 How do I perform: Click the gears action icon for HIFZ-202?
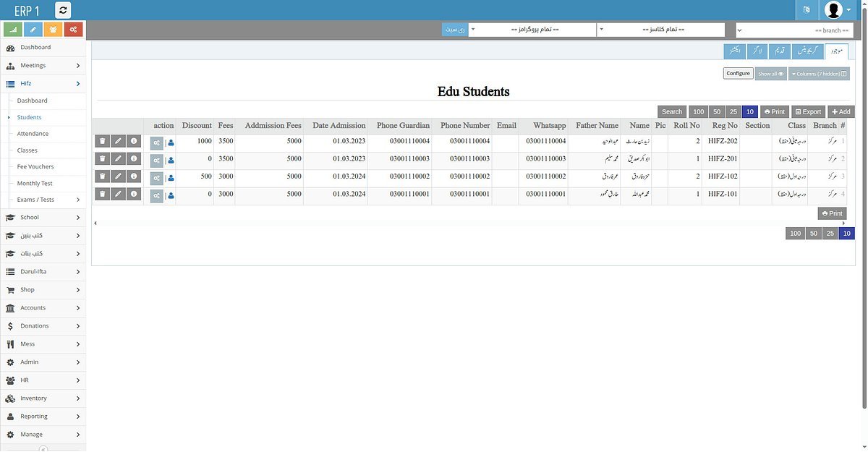(x=157, y=143)
